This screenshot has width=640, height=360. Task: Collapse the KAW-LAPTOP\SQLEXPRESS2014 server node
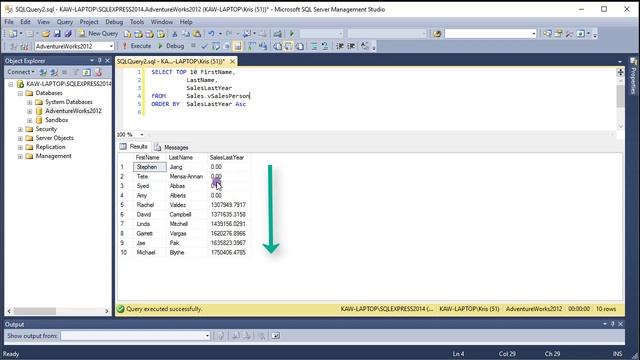[11, 84]
